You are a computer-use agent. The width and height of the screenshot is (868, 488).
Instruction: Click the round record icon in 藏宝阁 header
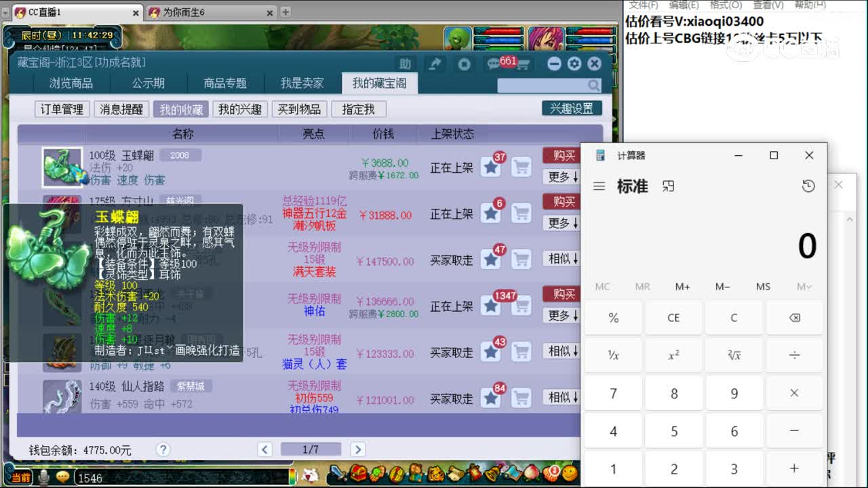tap(465, 64)
